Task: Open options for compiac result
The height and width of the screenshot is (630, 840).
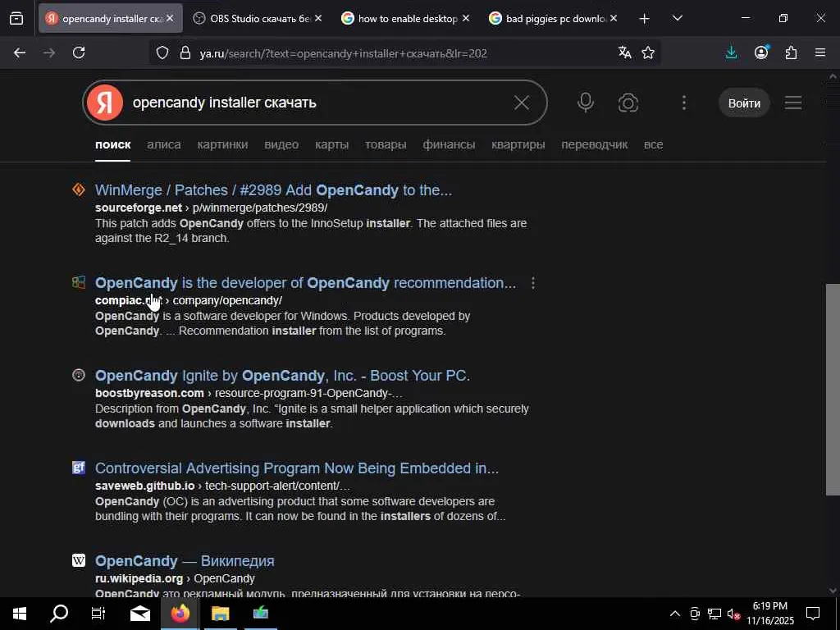Action: (x=533, y=283)
